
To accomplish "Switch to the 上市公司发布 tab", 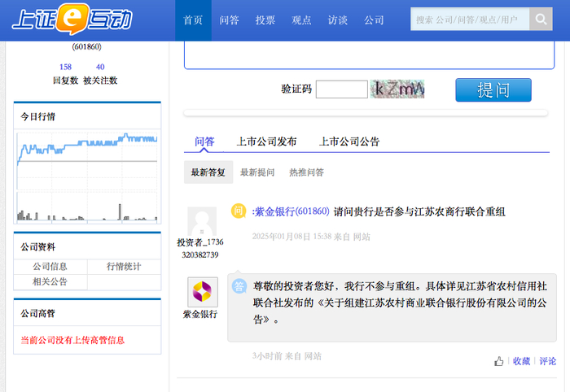I will pos(266,142).
